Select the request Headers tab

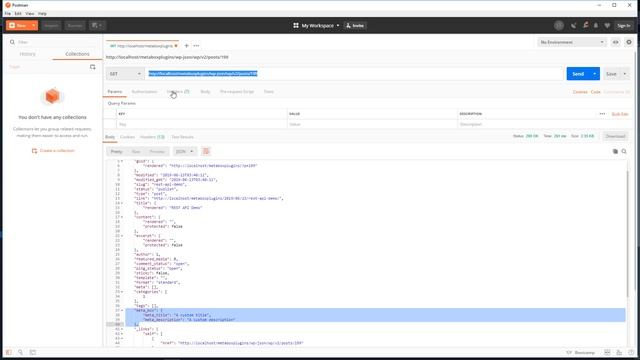(x=178, y=92)
